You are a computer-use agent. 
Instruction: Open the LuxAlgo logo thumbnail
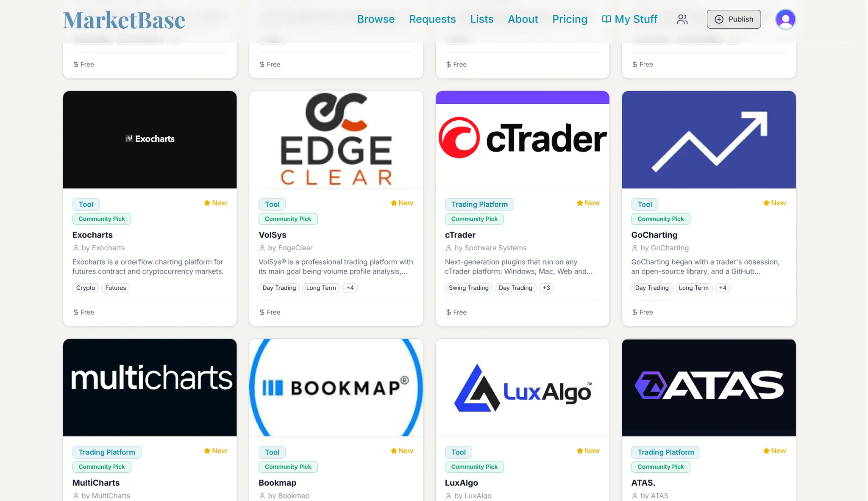[522, 387]
